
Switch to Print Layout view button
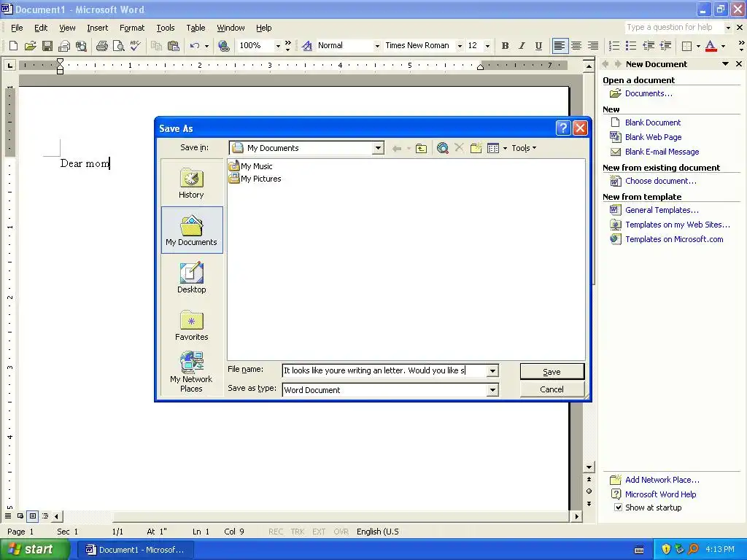32,516
